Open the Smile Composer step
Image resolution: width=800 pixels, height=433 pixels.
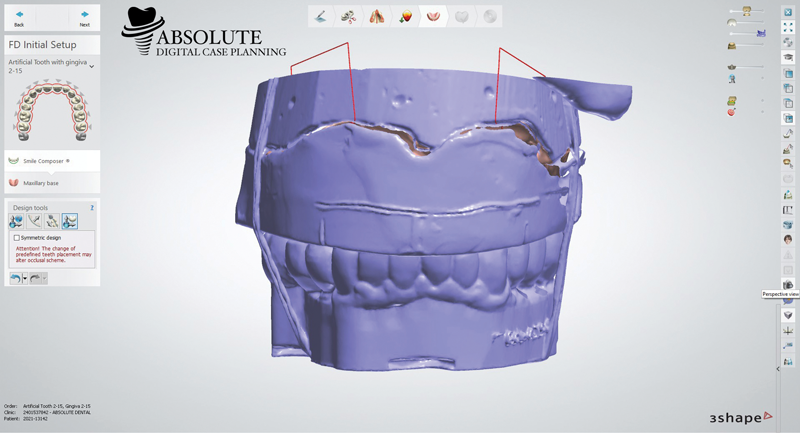click(x=40, y=160)
